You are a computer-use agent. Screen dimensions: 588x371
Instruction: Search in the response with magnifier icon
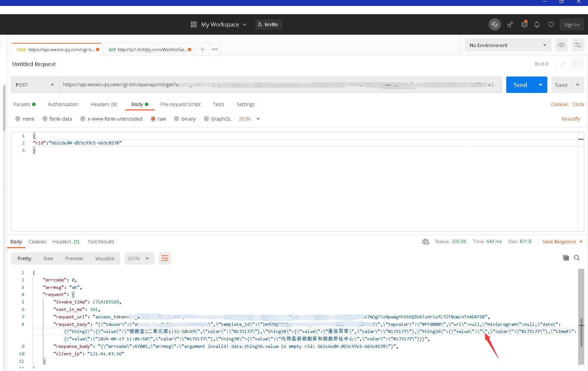tap(577, 258)
